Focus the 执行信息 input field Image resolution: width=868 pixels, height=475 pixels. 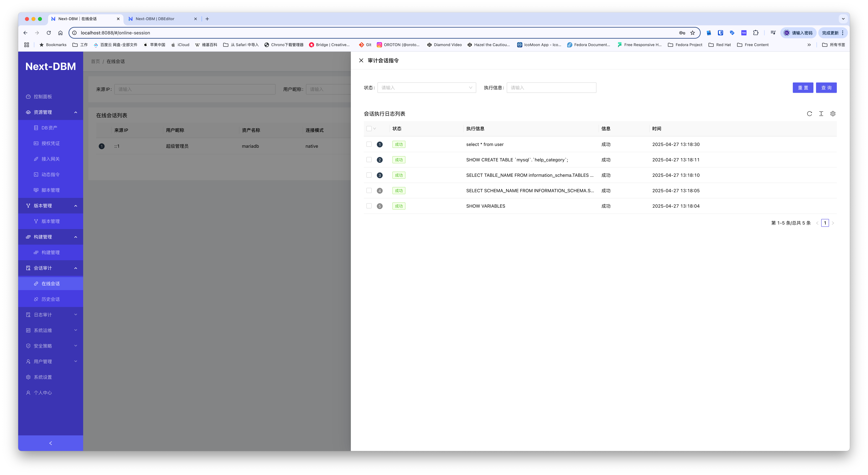551,88
